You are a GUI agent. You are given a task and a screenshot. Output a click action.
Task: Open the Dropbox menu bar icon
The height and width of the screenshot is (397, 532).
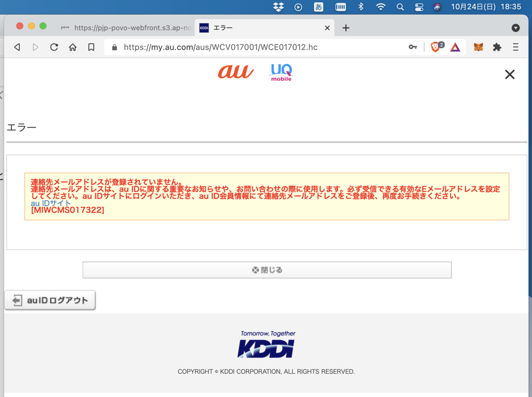(278, 7)
